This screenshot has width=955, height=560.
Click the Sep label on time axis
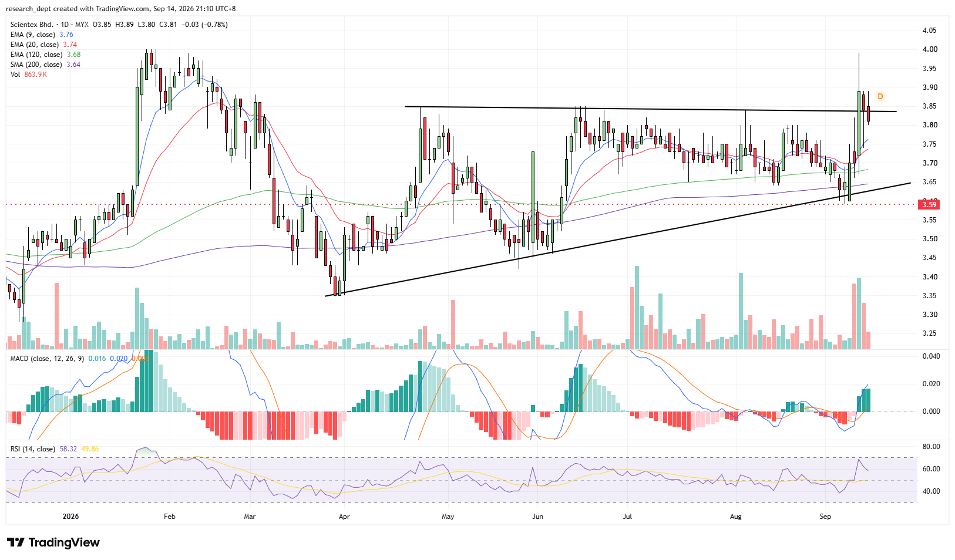[x=825, y=517]
